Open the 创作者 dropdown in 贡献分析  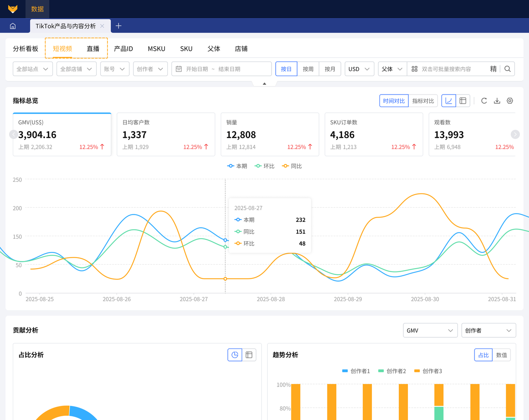point(489,330)
